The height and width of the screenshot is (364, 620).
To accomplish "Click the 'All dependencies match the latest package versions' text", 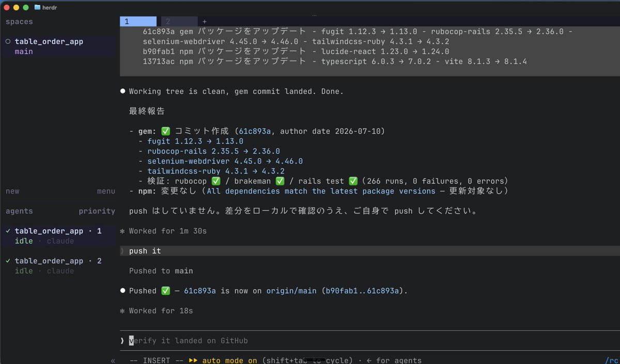I will coord(321,191).
